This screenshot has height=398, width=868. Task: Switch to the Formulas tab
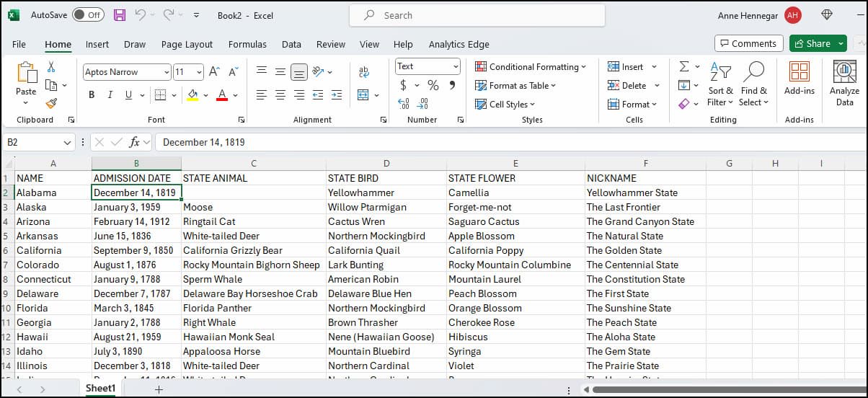point(247,44)
